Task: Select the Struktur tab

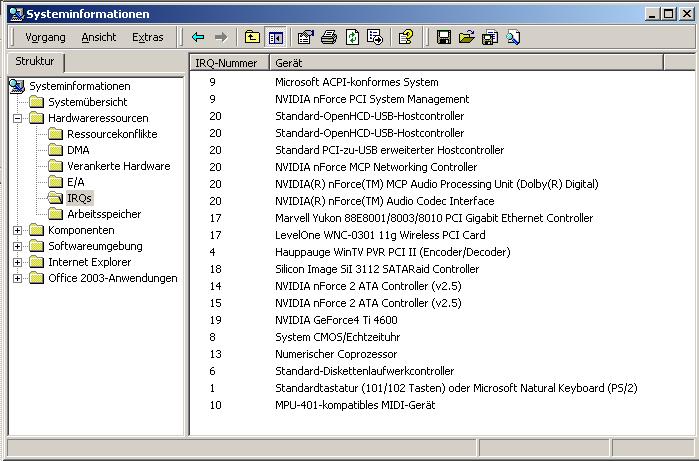Action: pyautogui.click(x=35, y=62)
